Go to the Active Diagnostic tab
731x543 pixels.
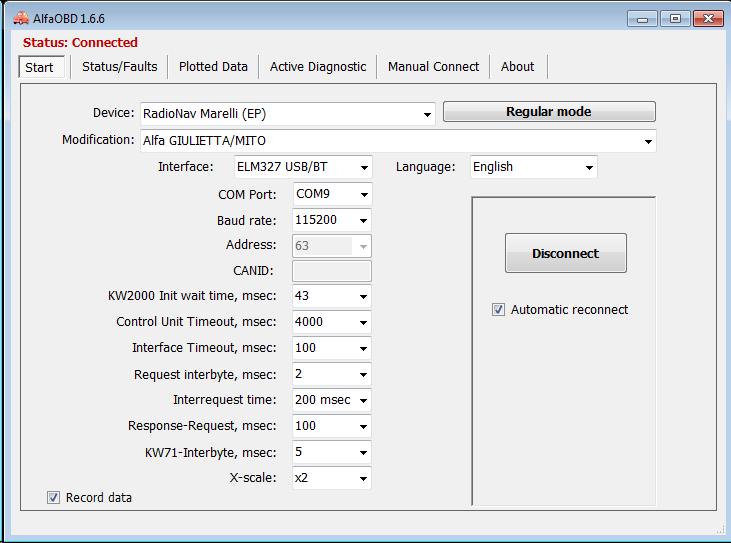click(x=318, y=67)
